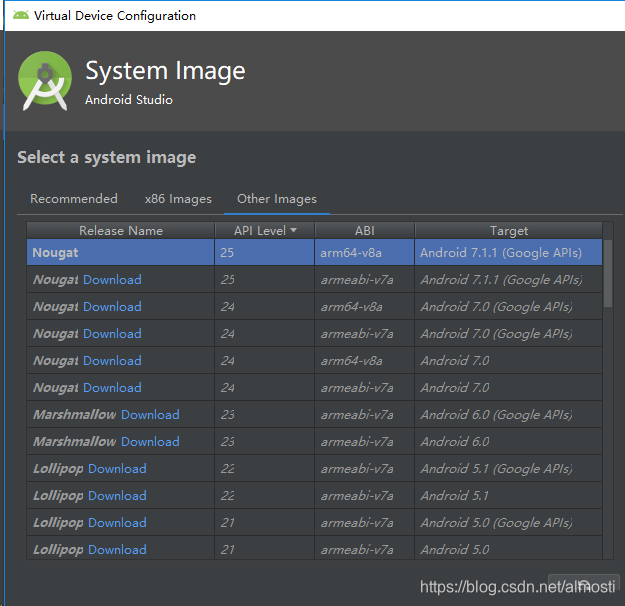
Task: Click the API Level sort arrow
Action: click(x=294, y=230)
